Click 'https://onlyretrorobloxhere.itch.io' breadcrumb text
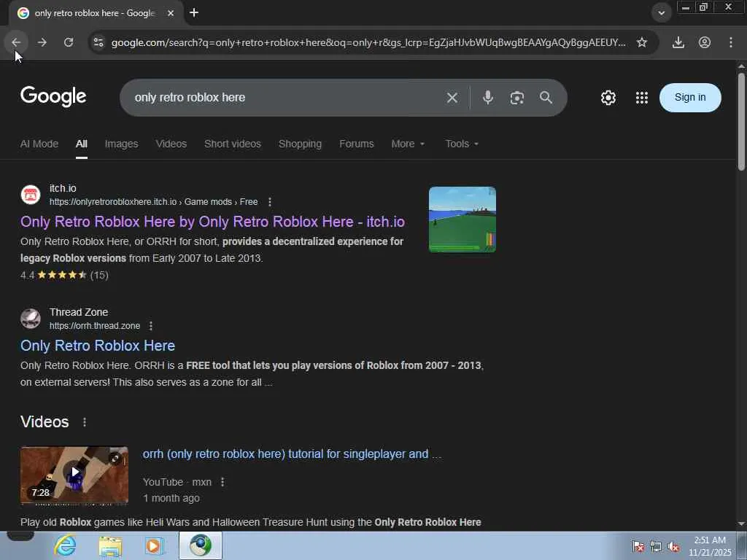This screenshot has width=747, height=560. click(x=113, y=202)
